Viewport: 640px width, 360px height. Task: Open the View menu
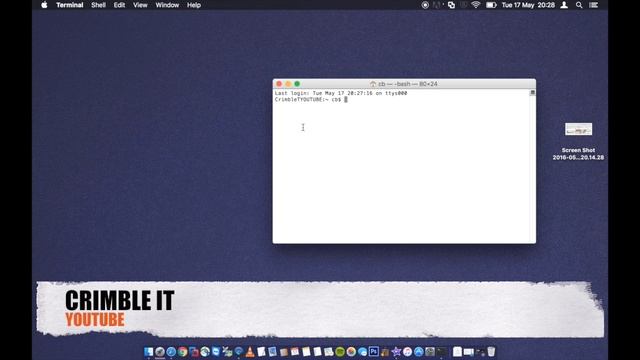point(140,5)
